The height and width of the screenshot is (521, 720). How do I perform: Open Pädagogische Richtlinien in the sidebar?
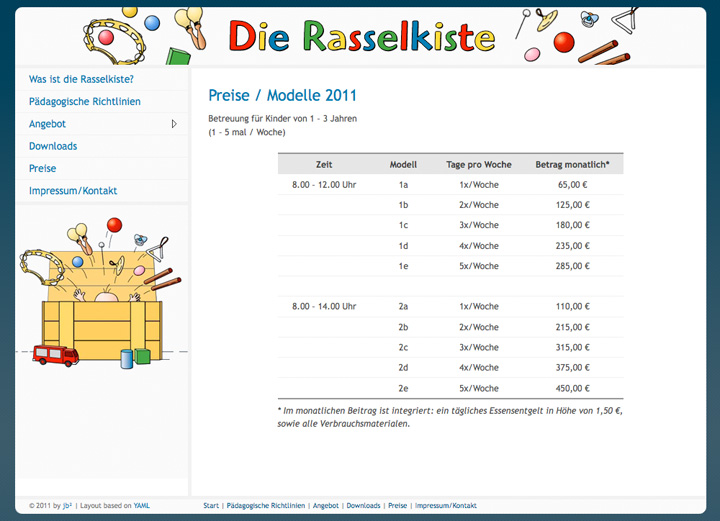point(84,101)
